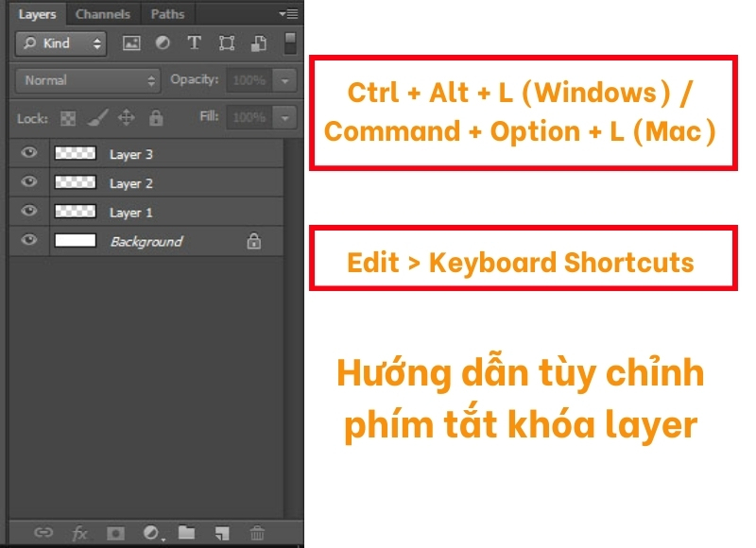Lock position move icon
This screenshot has height=548, width=756.
tap(127, 117)
